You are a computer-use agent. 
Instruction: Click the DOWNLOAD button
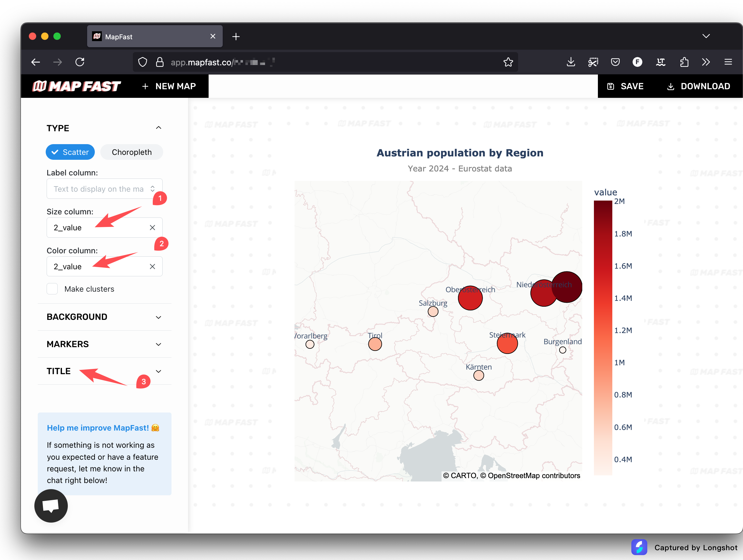click(x=698, y=86)
